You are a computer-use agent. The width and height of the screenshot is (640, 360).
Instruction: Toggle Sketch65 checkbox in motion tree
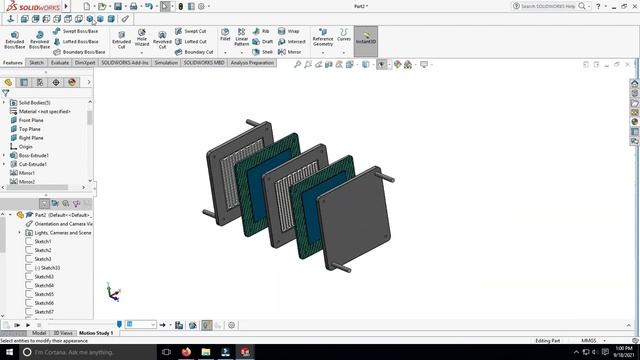tap(29, 294)
